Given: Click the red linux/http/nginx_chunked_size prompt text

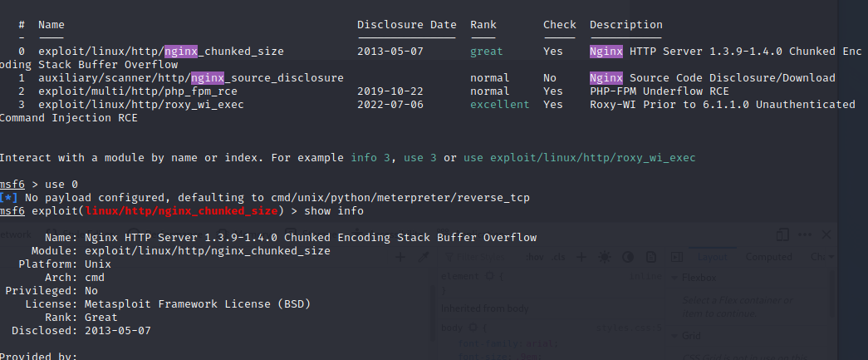Looking at the screenshot, I should 181,211.
